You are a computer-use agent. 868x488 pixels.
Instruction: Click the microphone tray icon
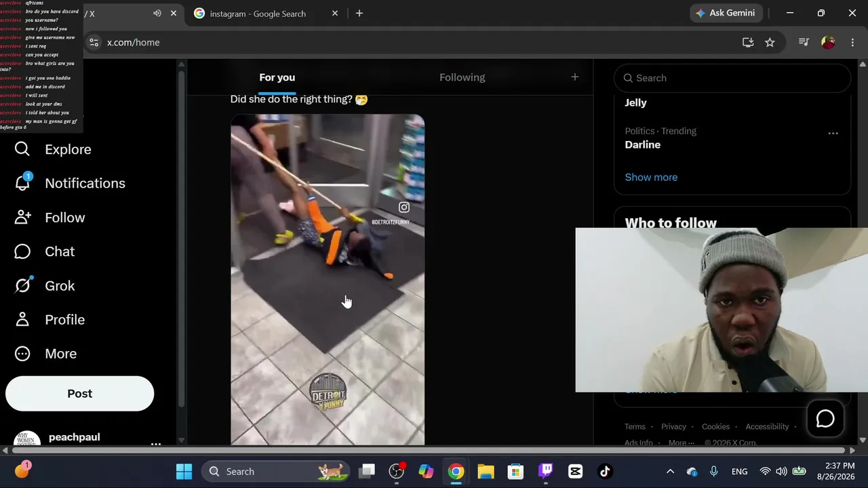pyautogui.click(x=713, y=471)
